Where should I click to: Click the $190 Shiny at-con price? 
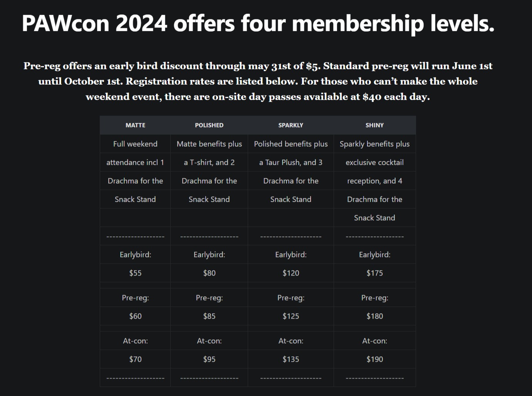click(x=374, y=359)
